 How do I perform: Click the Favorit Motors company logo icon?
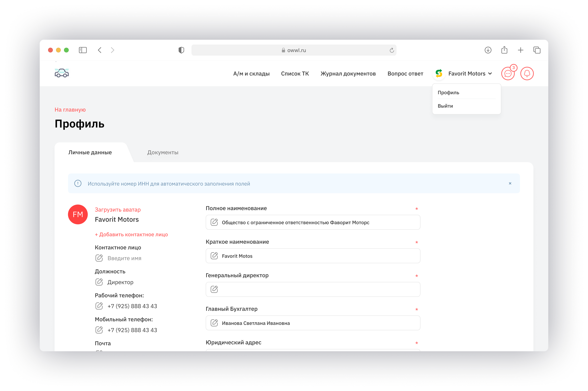pyautogui.click(x=439, y=73)
